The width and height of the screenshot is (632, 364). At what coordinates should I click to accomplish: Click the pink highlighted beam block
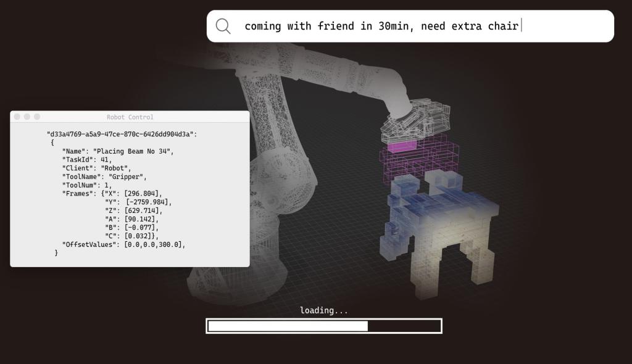[x=403, y=147]
